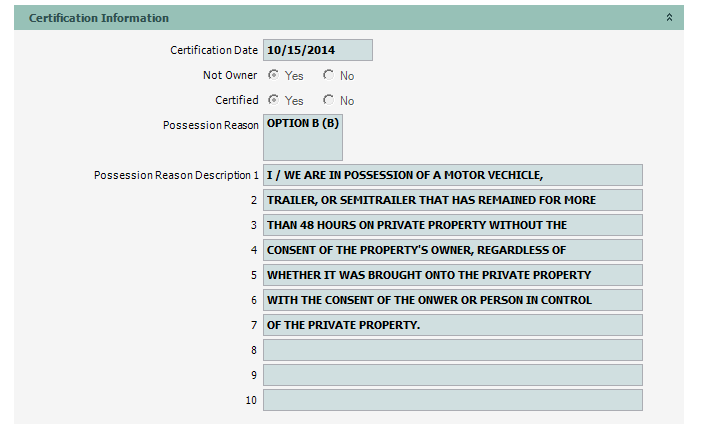Select Yes for Not Owner
Screen dimensions: 709x434
click(273, 75)
